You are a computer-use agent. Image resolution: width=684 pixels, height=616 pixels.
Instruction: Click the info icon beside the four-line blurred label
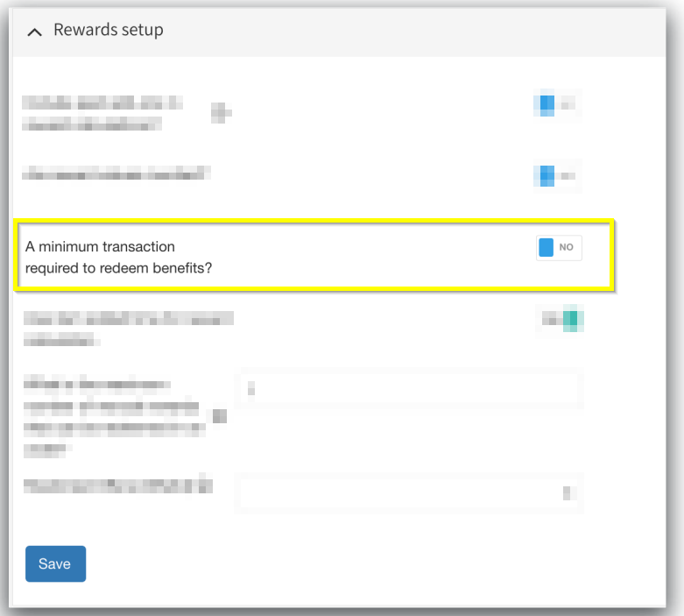(x=221, y=415)
